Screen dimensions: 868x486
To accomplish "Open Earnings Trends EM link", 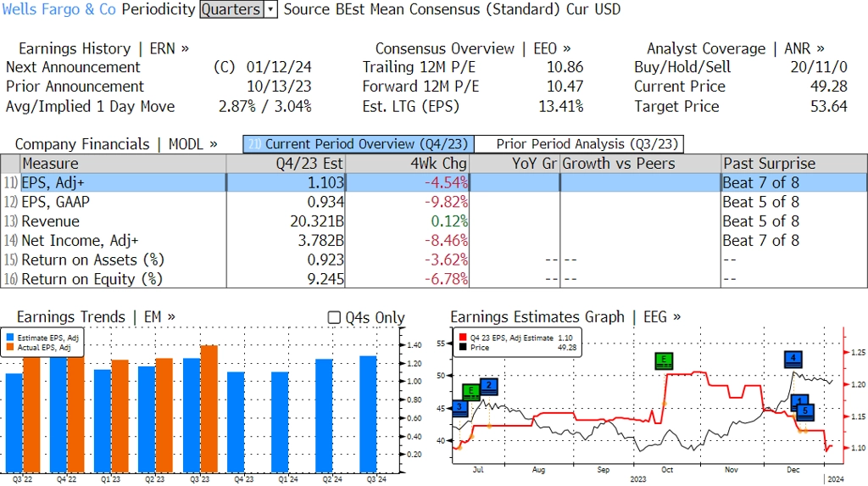I will [x=96, y=317].
